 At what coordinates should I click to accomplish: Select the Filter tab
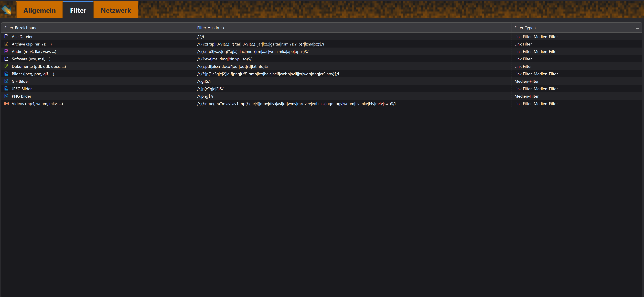[x=78, y=10]
